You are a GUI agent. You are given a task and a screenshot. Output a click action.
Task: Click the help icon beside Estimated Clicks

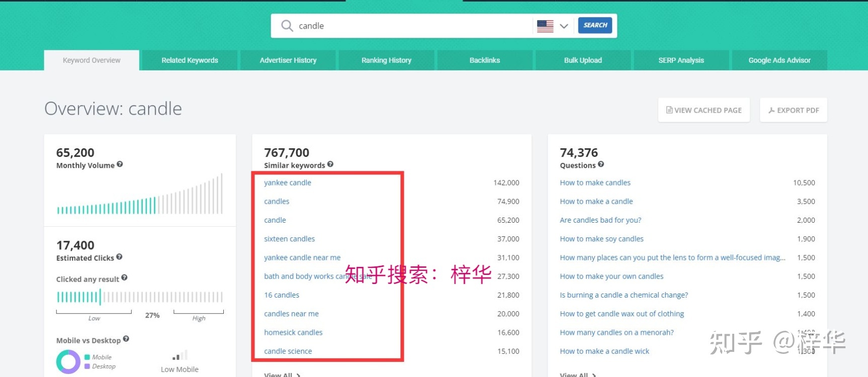(119, 256)
